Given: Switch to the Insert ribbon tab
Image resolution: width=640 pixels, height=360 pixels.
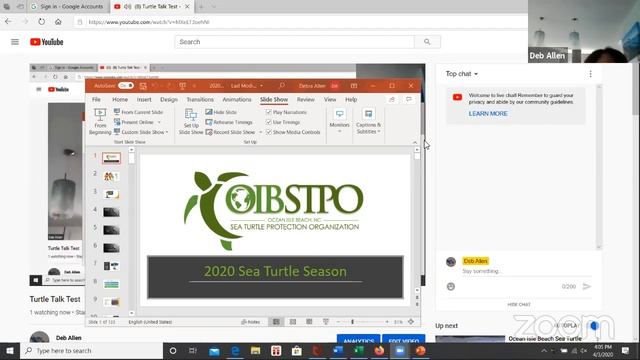Looking at the screenshot, I should coord(144,99).
